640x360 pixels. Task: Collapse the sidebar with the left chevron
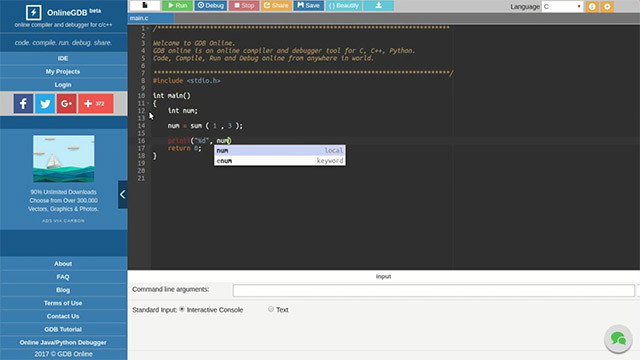point(122,195)
